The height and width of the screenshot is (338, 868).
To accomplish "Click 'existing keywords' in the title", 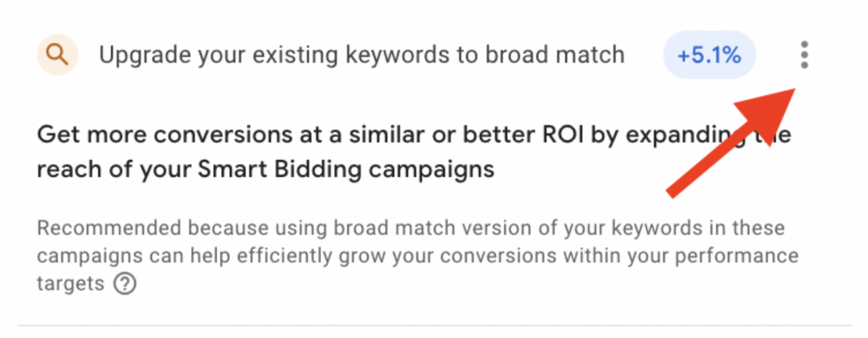I will click(346, 56).
